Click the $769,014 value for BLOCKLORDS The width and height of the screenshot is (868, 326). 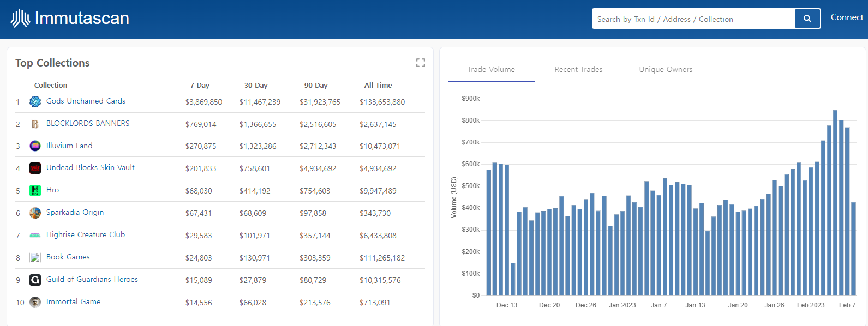click(x=201, y=124)
